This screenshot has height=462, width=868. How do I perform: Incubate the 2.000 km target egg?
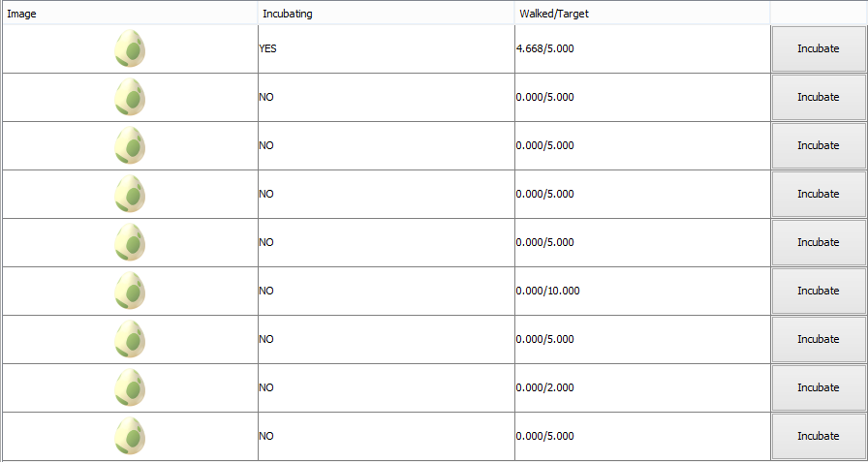(x=819, y=387)
